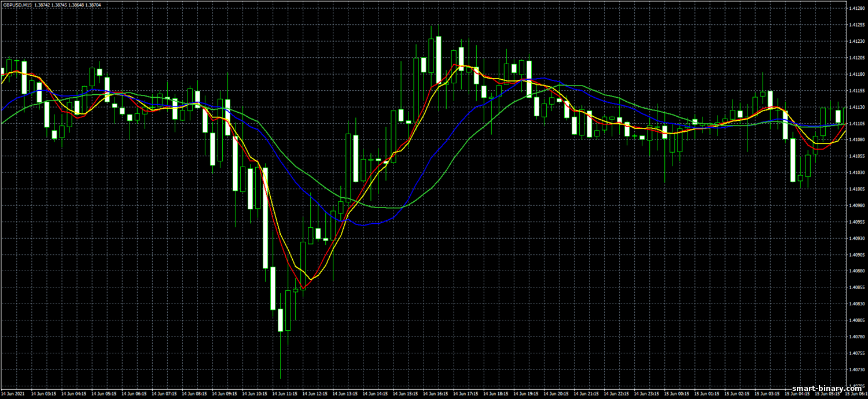The width and height of the screenshot is (868, 399).
Task: Click the 14 Jun 03:15 time label
Action: coord(43,393)
